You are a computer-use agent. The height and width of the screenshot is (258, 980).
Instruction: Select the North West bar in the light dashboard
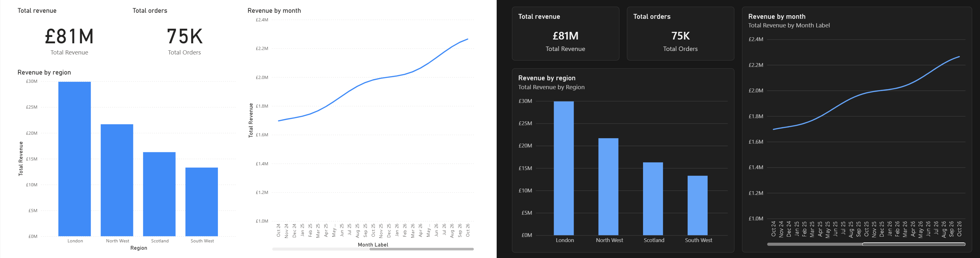[x=117, y=180]
